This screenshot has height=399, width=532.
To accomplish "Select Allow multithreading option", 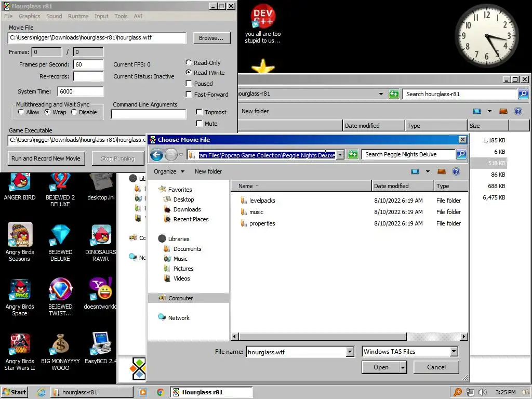I will pyautogui.click(x=21, y=112).
